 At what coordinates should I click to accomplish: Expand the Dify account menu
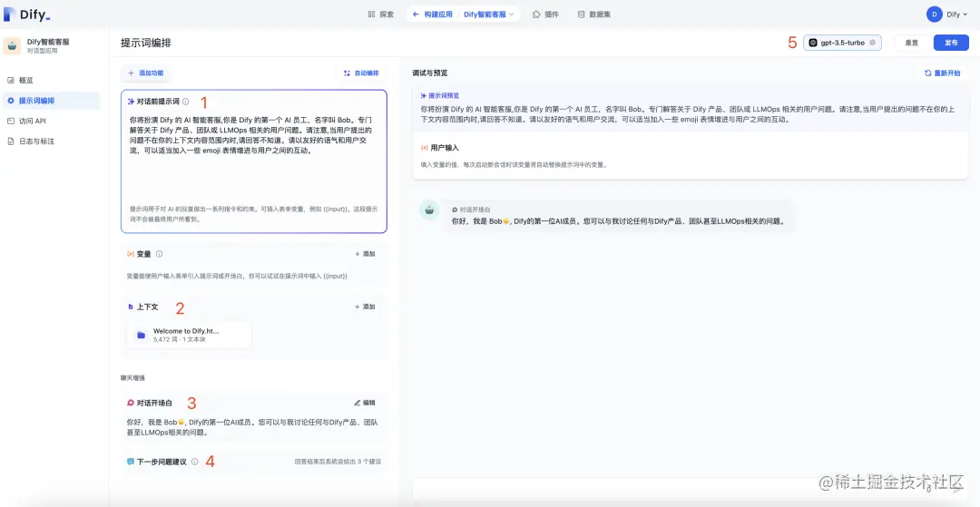click(957, 15)
